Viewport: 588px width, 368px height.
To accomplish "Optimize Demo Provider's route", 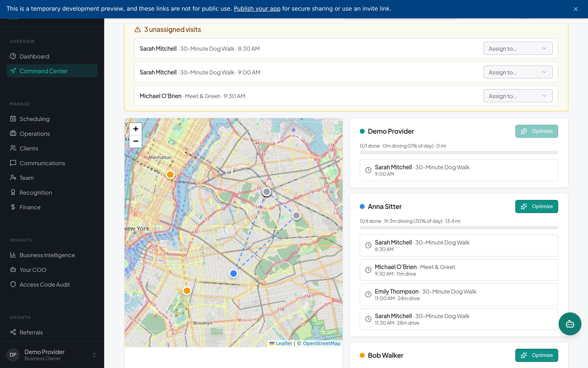I will [537, 131].
